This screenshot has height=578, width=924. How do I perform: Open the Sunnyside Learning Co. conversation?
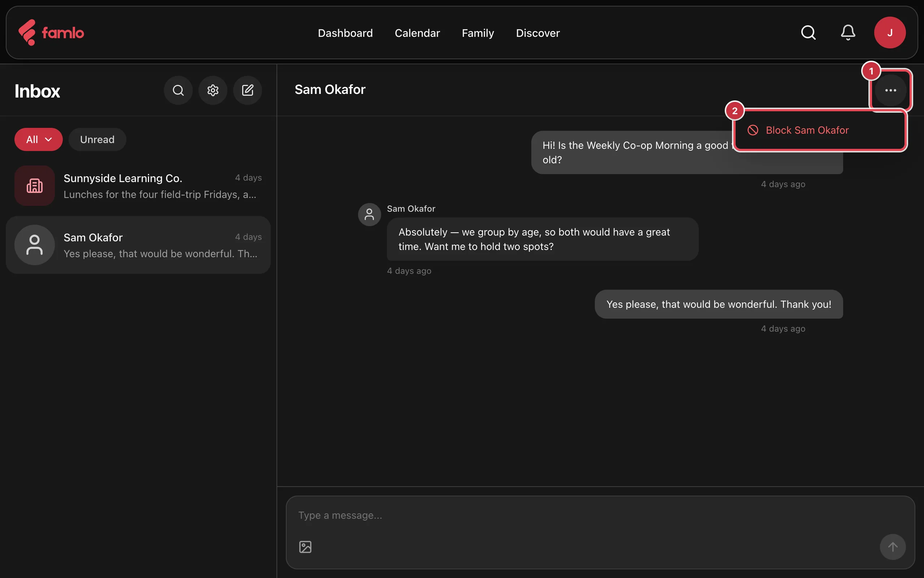pyautogui.click(x=138, y=186)
